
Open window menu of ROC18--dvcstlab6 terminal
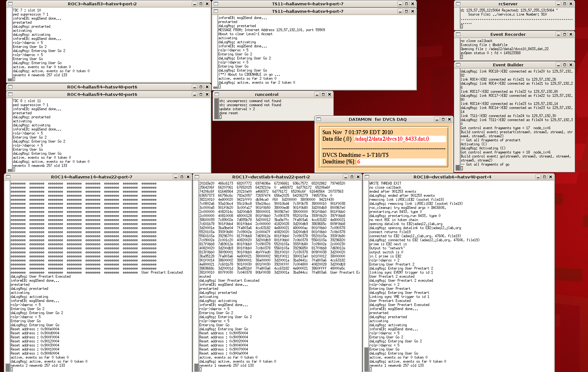click(x=367, y=177)
